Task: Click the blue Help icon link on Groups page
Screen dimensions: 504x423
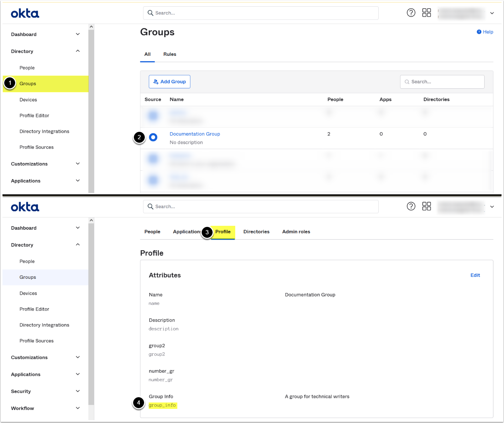Action: 485,32
